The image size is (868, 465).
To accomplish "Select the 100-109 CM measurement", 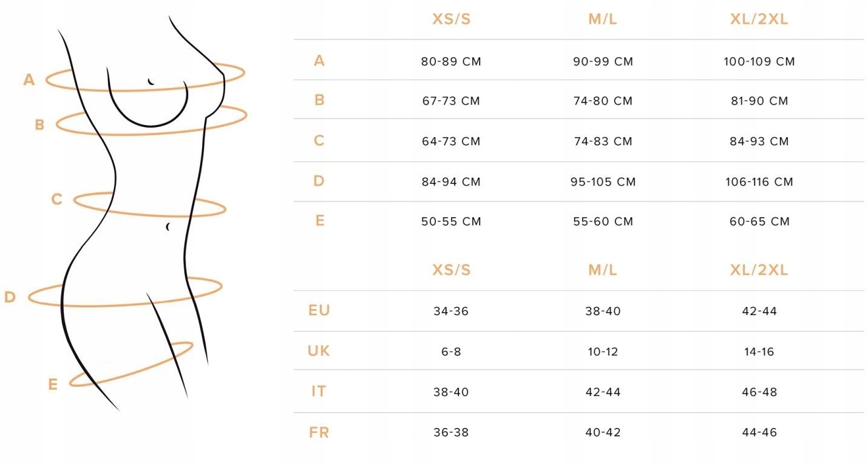I will pos(759,61).
